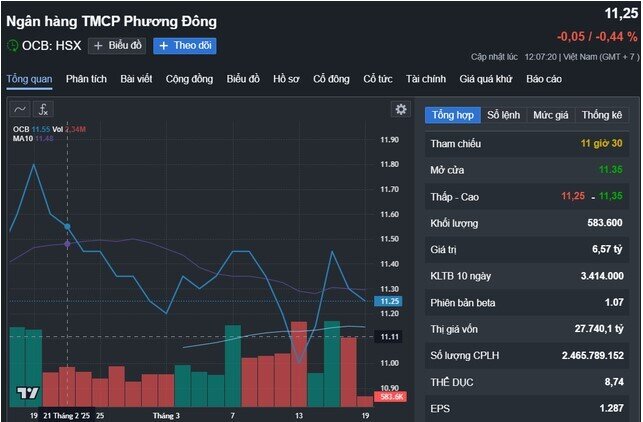Open the Cổ tức tab
The image size is (643, 422).
click(x=378, y=79)
